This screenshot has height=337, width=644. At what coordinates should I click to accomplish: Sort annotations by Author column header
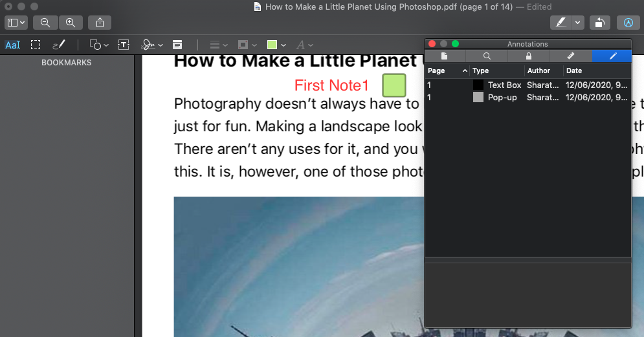coord(544,71)
